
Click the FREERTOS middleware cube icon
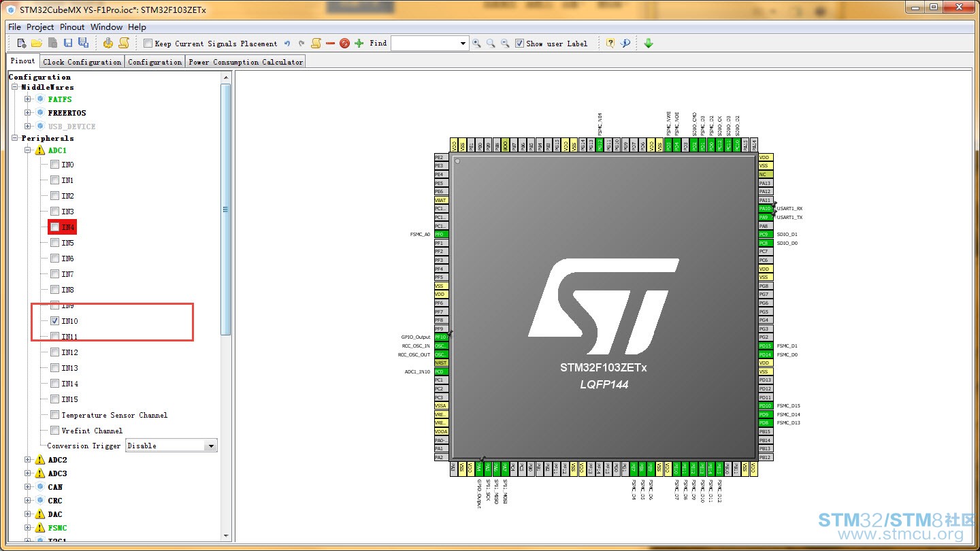point(40,113)
